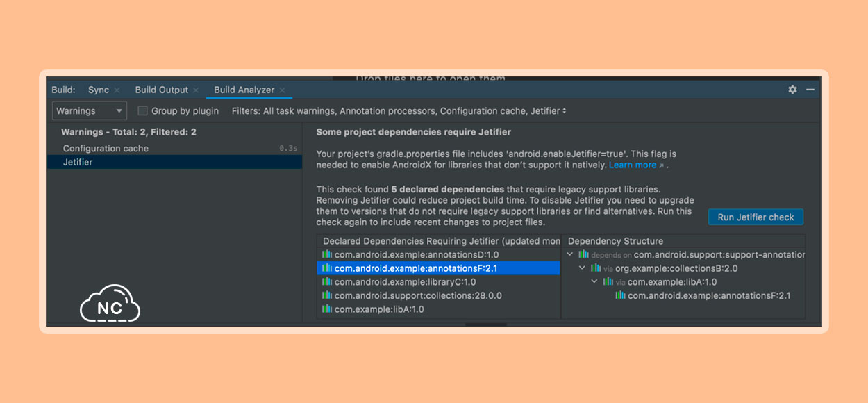Select dependency com.android.example:libraryC:1.0
The image size is (868, 403).
point(439,282)
